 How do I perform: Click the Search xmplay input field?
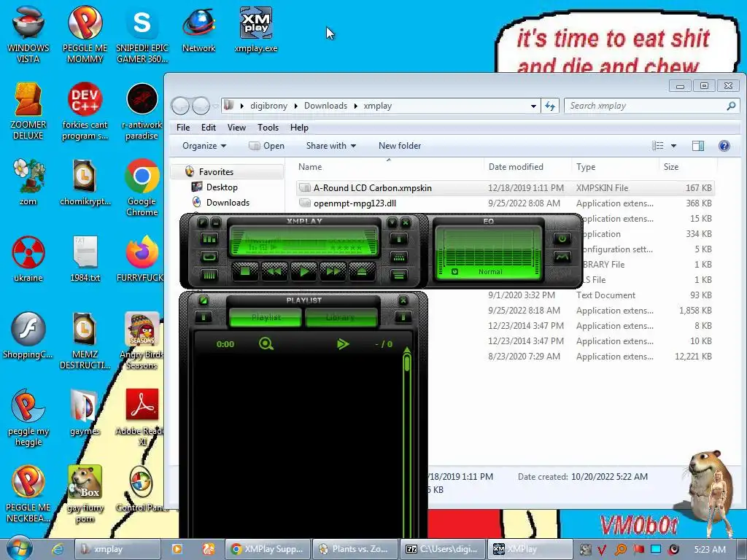click(x=651, y=106)
